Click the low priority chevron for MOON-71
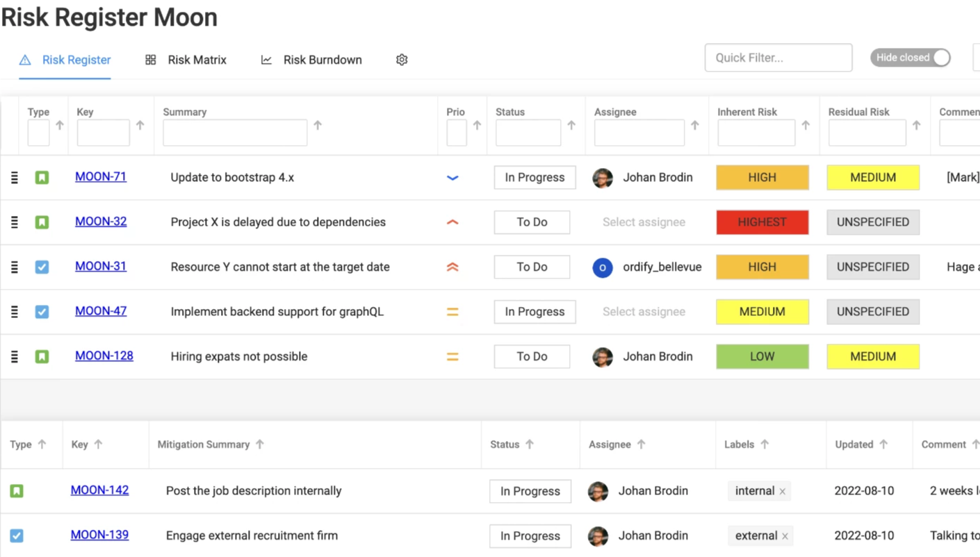The image size is (980, 557). point(452,178)
